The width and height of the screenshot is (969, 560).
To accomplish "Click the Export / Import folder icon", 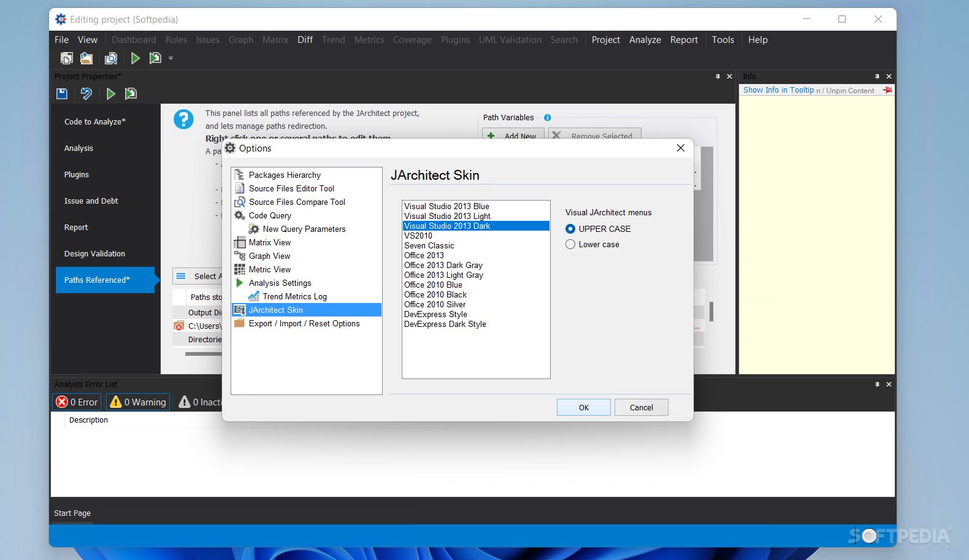I will point(240,323).
